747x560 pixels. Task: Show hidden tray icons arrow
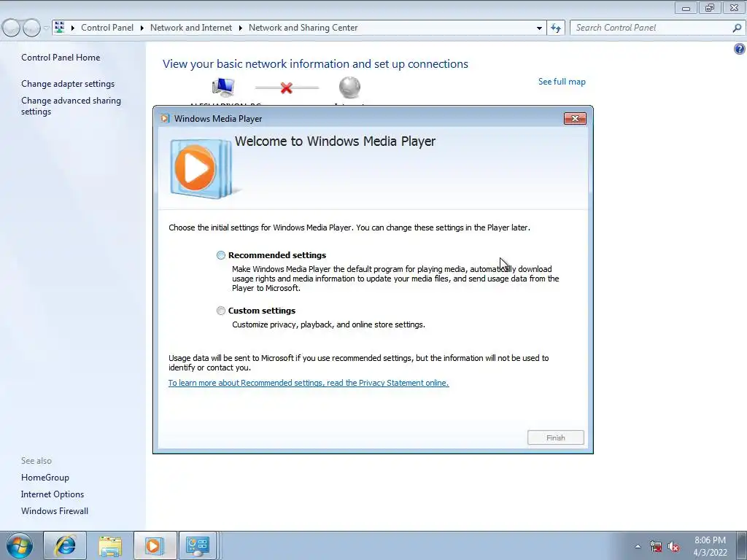pos(638,546)
